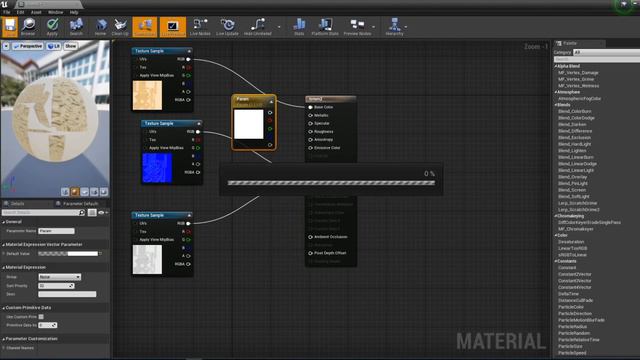This screenshot has height=360, width=640.
Task: Select the highlighted orange preview shape icon
Action: click(x=75, y=192)
